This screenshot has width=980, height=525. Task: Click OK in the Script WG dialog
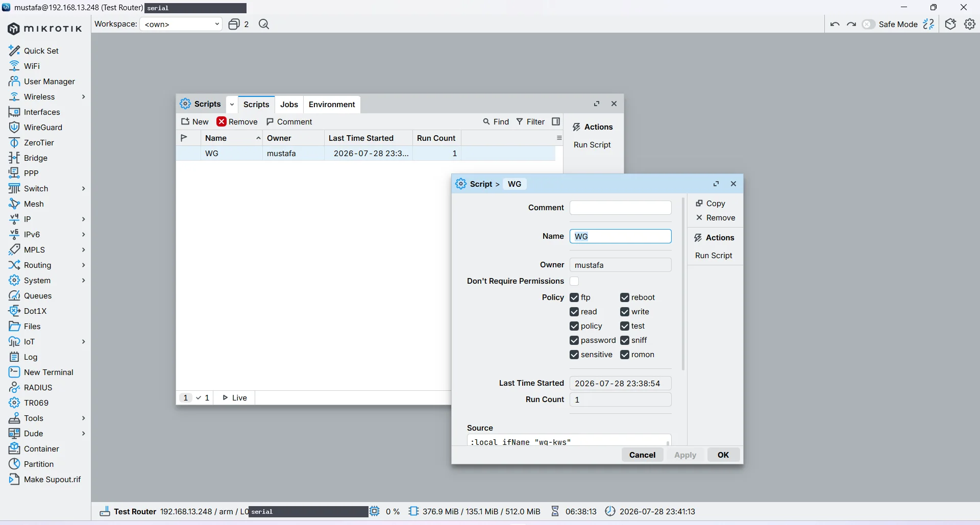pos(723,455)
